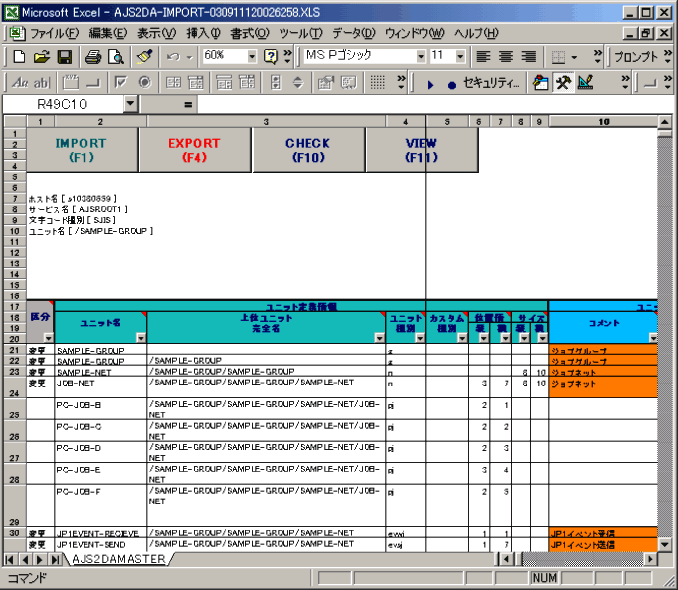Select the Check Box form control tool
The width and height of the screenshot is (678, 590).
tap(121, 82)
